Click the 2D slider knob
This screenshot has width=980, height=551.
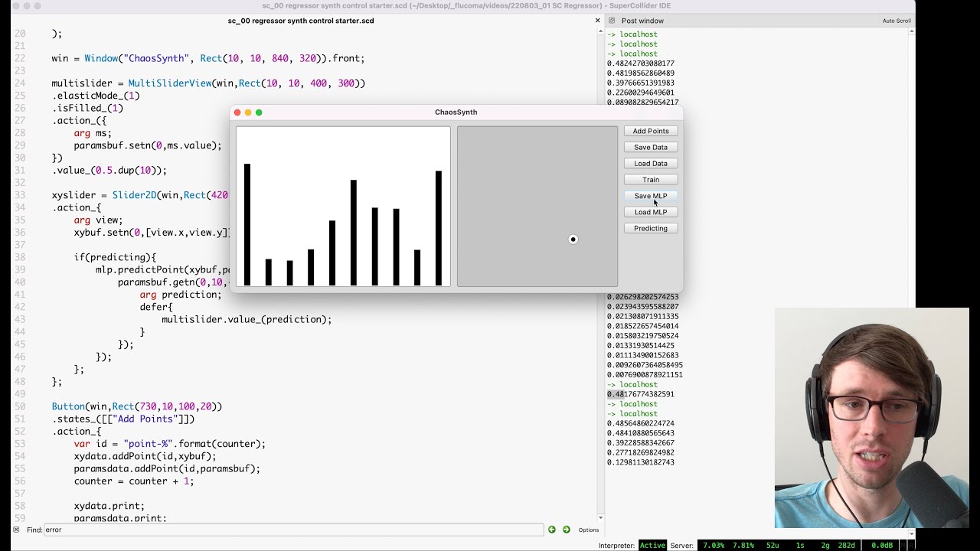[x=573, y=240]
